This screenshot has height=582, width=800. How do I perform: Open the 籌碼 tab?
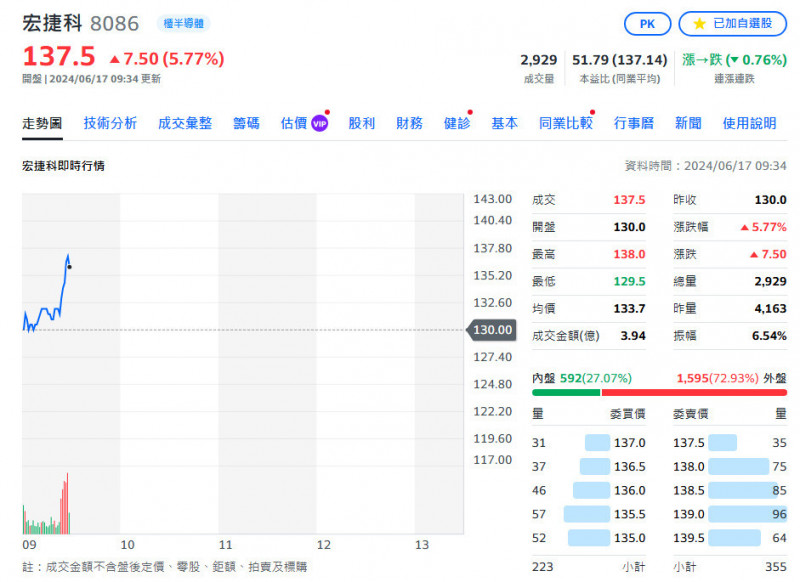[246, 123]
